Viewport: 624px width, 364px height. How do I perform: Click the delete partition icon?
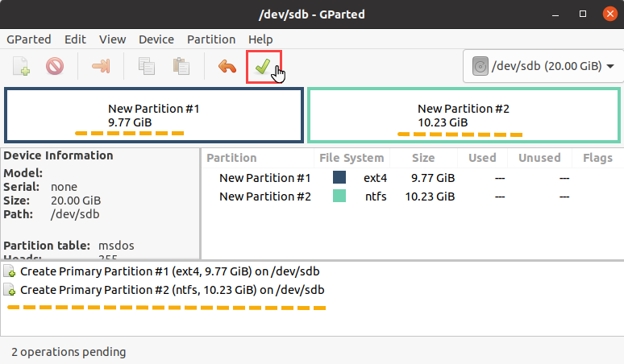pyautogui.click(x=55, y=66)
